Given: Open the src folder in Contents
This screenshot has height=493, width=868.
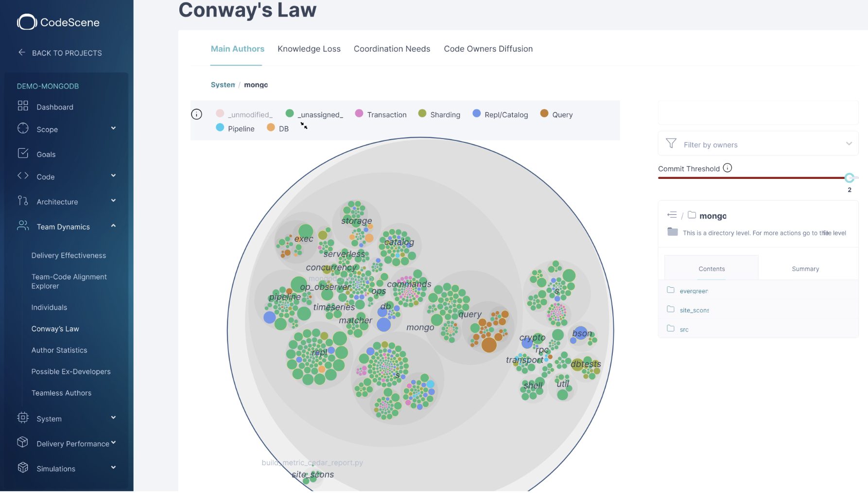Looking at the screenshot, I should pyautogui.click(x=684, y=329).
